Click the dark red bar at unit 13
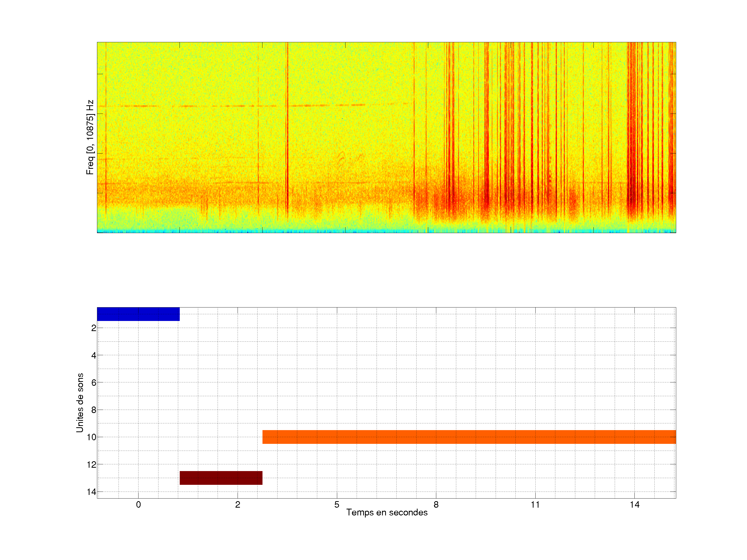The image size is (747, 560). 221,478
